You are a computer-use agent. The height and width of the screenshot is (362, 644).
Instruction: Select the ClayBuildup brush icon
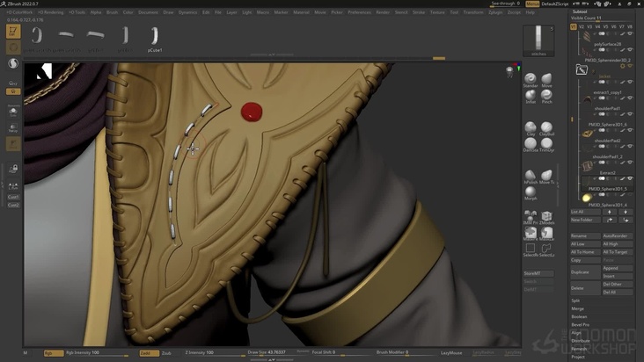546,127
